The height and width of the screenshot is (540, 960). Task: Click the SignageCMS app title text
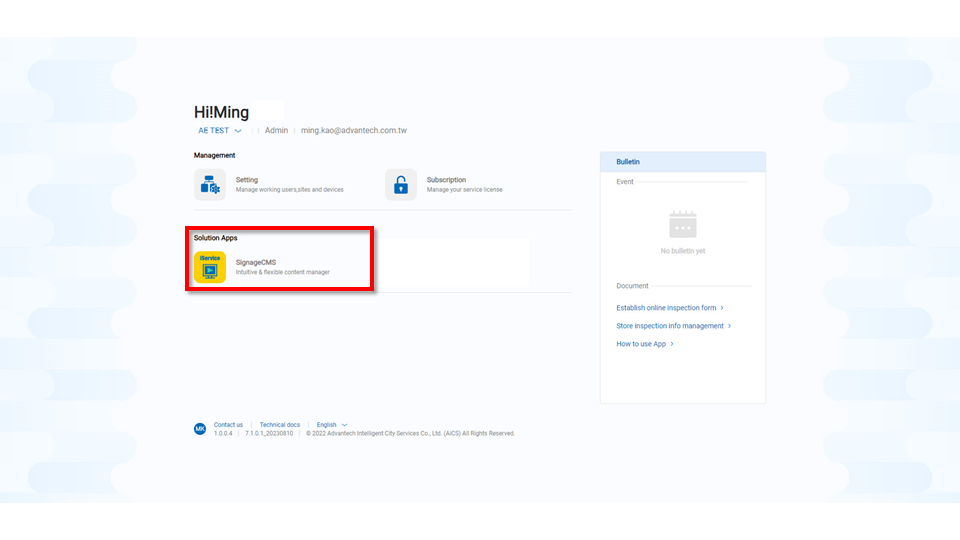pos(256,262)
